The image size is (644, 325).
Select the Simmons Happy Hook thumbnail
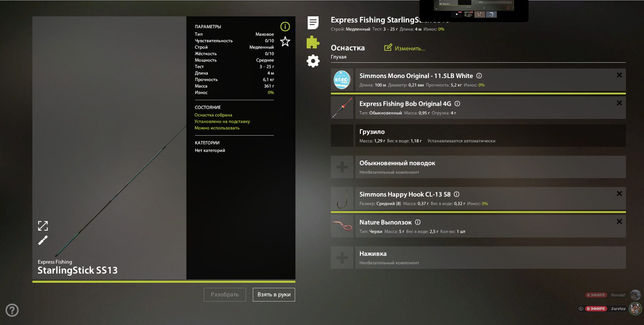point(342,198)
